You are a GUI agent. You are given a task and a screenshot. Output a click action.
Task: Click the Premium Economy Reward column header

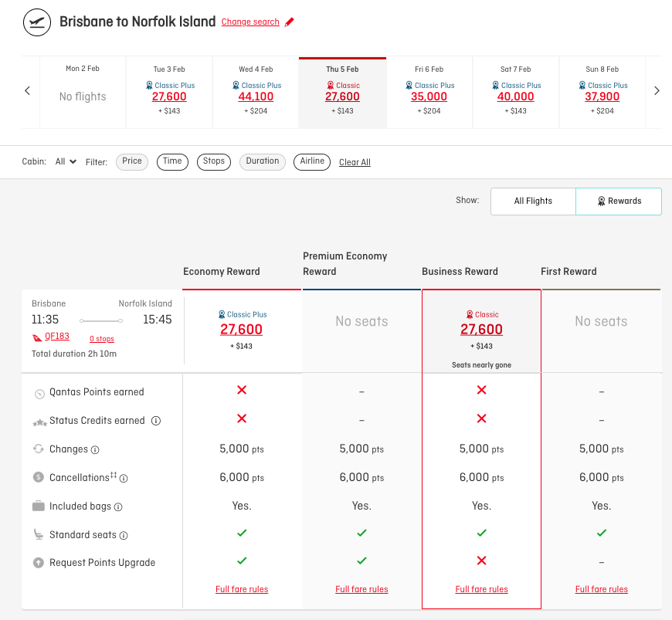pos(345,263)
